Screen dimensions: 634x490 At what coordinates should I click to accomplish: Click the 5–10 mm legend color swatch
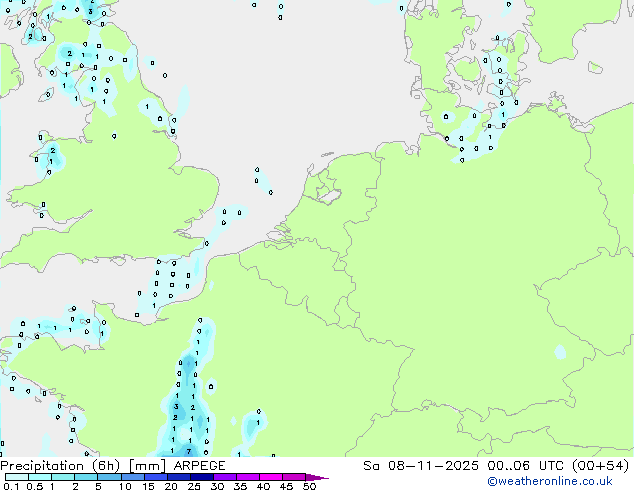click(109, 477)
